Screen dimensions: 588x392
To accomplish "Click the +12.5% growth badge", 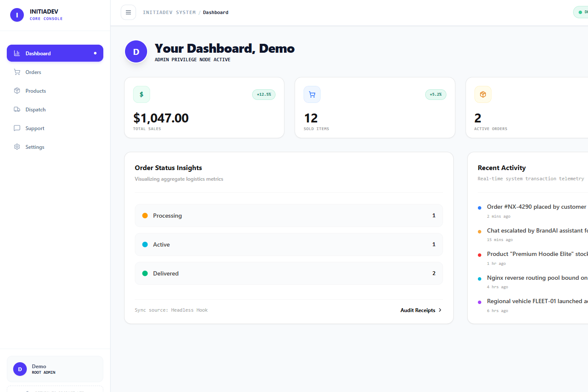I will pyautogui.click(x=264, y=94).
